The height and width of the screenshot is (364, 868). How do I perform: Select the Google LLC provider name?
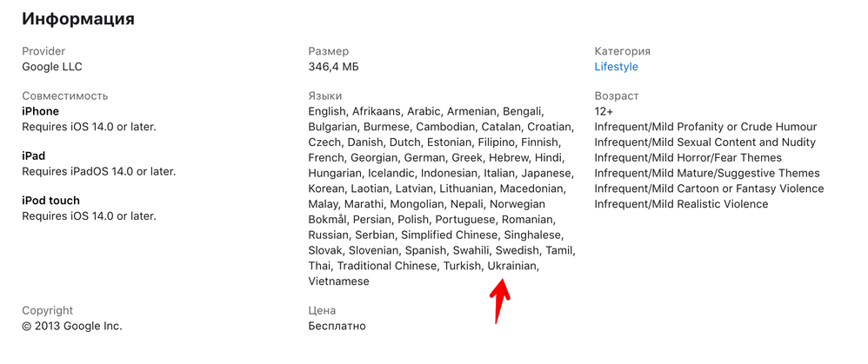coord(52,67)
